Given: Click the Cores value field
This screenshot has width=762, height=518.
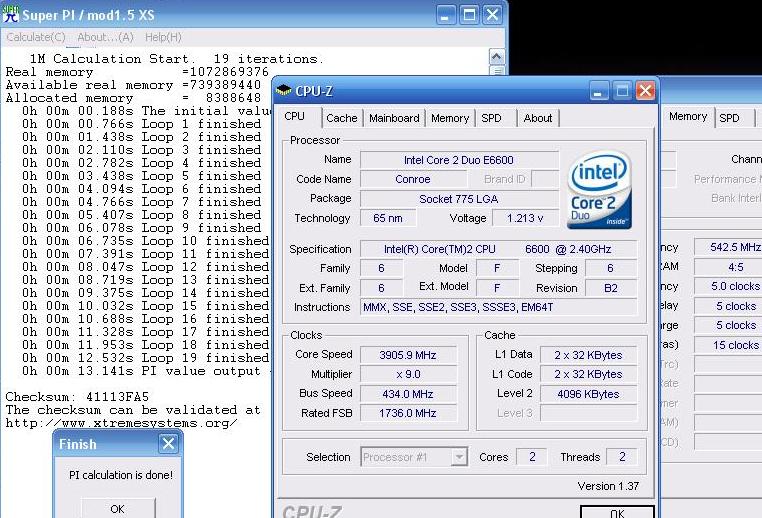Looking at the screenshot, I should point(532,457).
